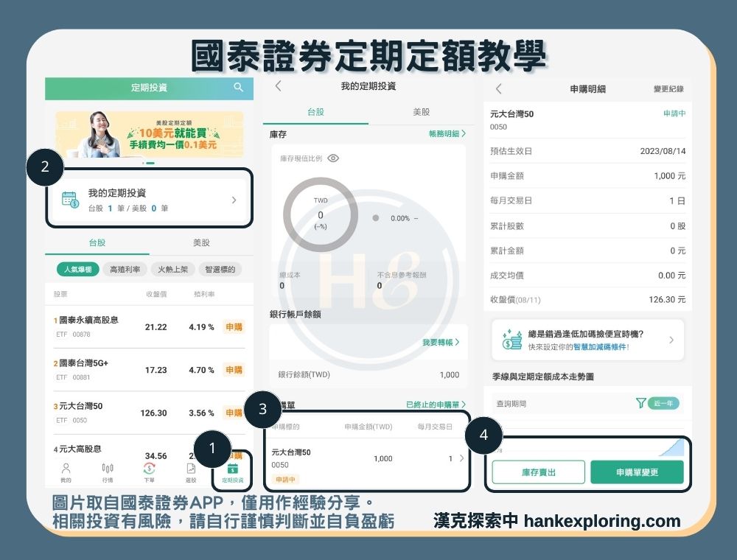This screenshot has width=737, height=560.
Task: Open the smart add-on banner chevron
Action: 671,340
